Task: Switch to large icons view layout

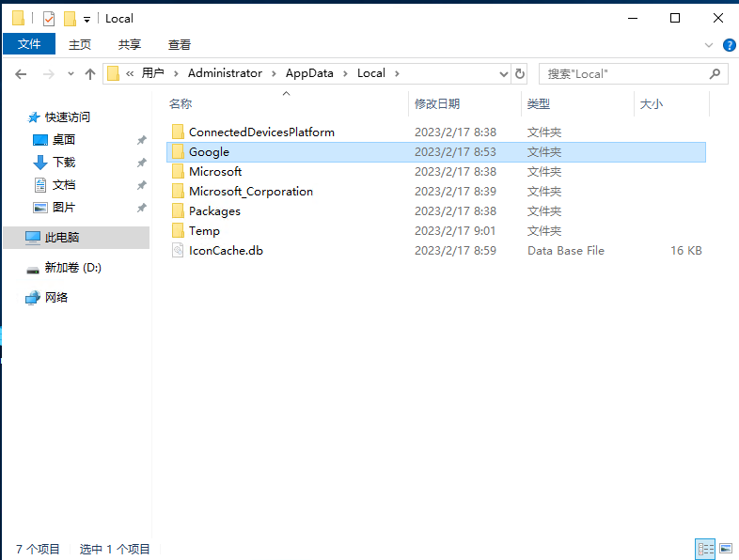Action: (725, 548)
